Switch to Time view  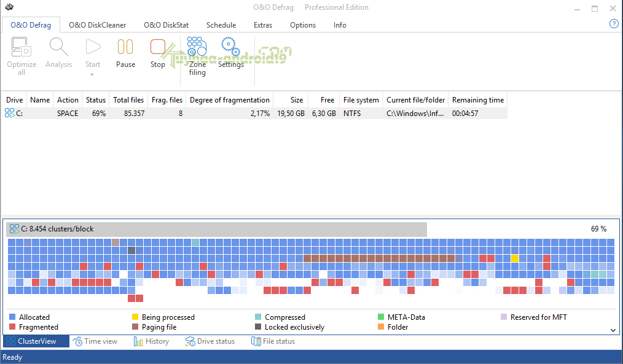coord(95,341)
